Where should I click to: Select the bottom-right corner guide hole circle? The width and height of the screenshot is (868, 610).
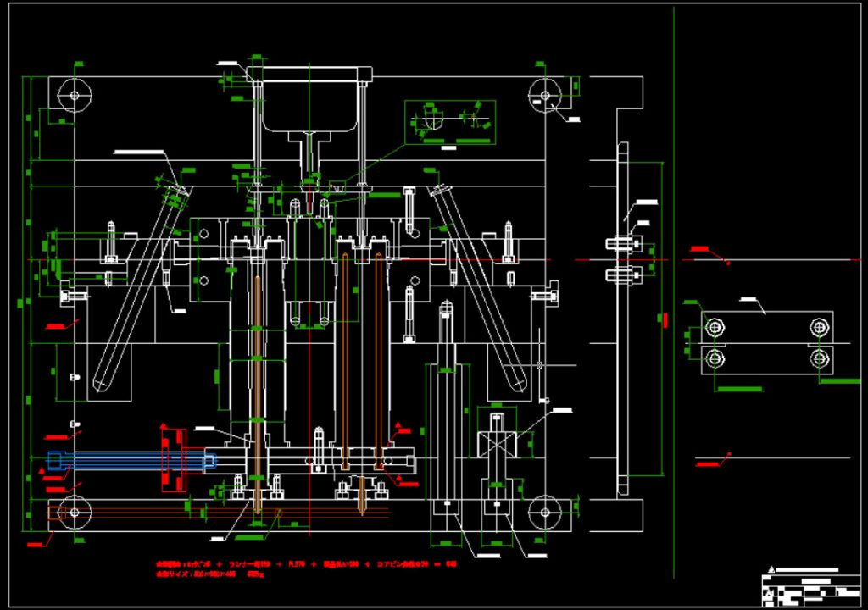[x=542, y=512]
